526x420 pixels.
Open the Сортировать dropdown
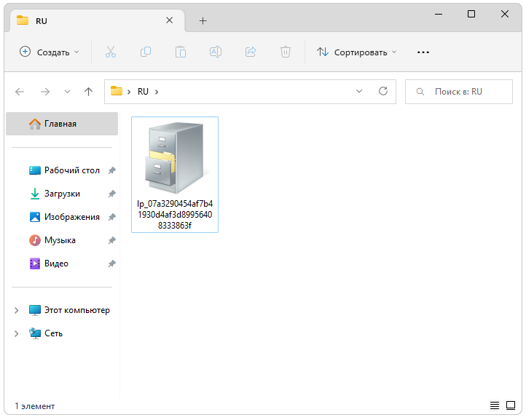(x=356, y=52)
